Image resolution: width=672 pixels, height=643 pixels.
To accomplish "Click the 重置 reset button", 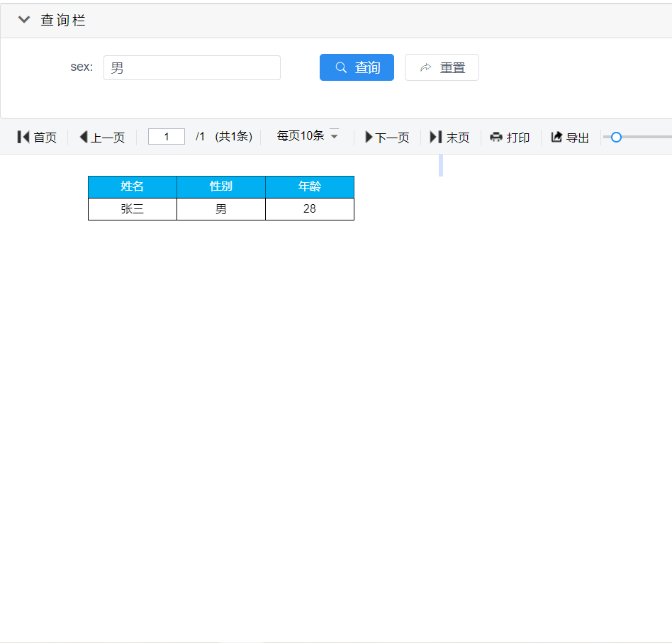I will (442, 67).
